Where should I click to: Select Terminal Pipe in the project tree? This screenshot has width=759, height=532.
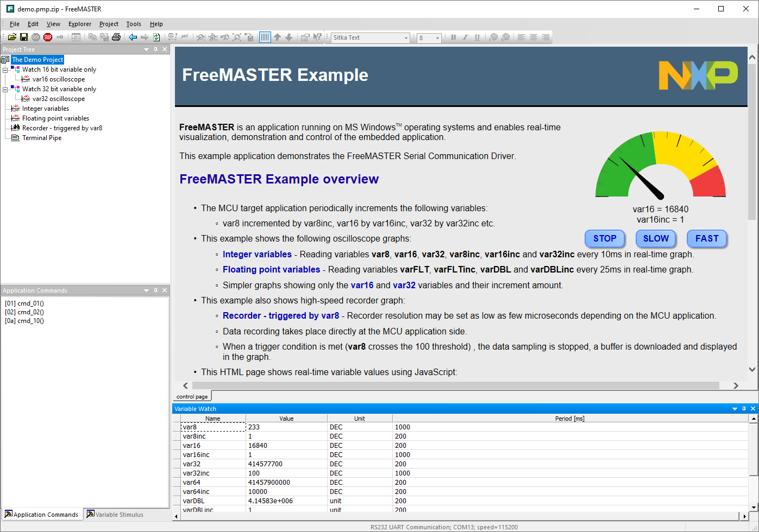(x=42, y=138)
